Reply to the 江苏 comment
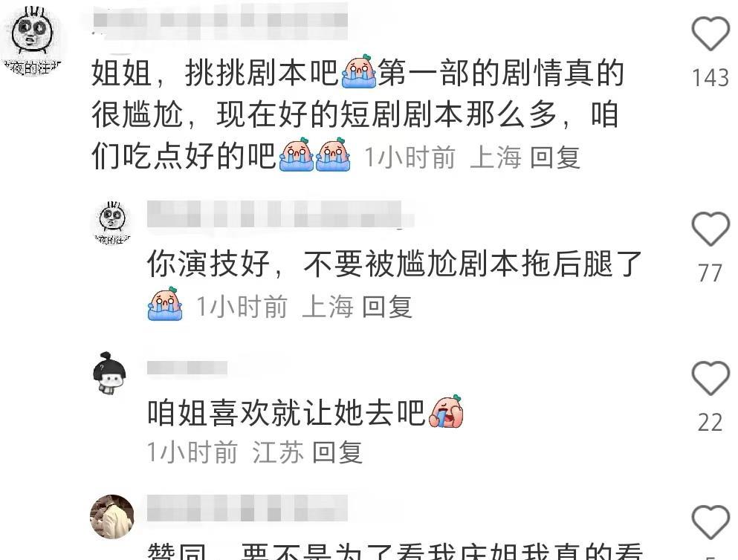 coord(337,452)
